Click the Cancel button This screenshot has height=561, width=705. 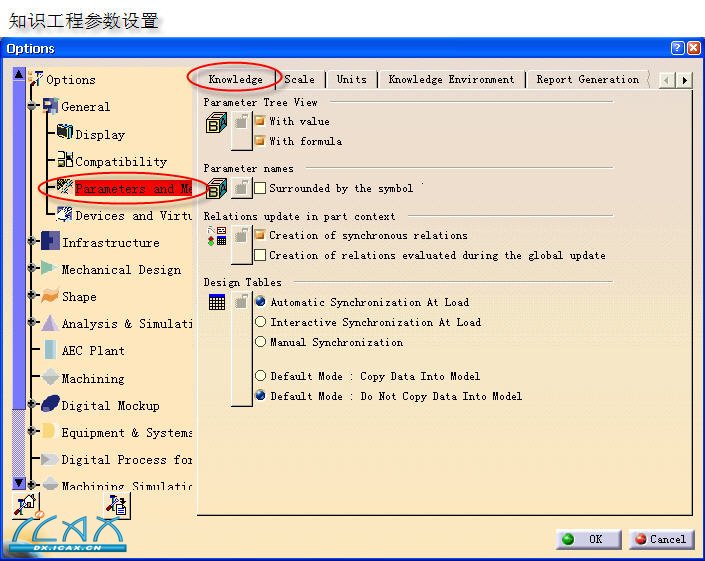[662, 539]
